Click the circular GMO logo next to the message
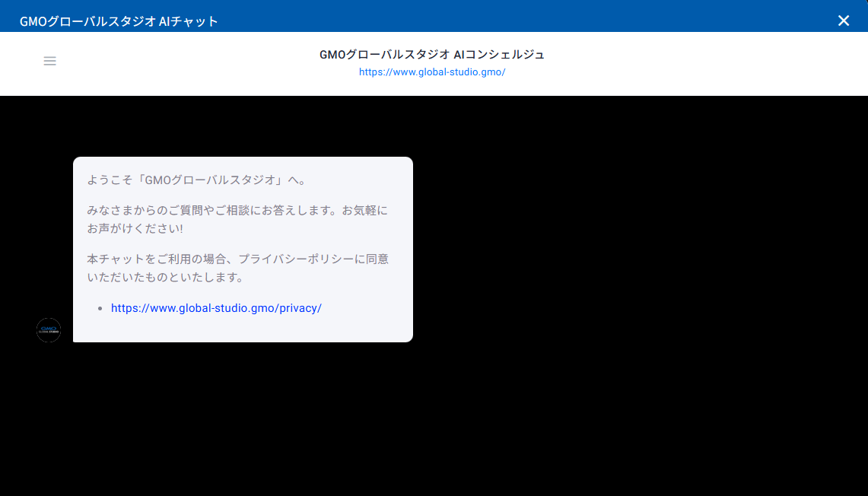This screenshot has height=496, width=868. (48, 329)
